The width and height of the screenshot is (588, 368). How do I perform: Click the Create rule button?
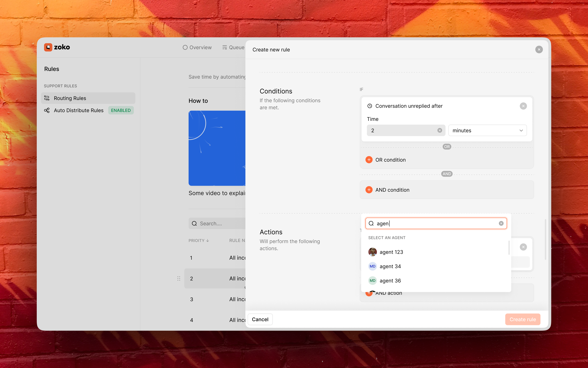(523, 319)
